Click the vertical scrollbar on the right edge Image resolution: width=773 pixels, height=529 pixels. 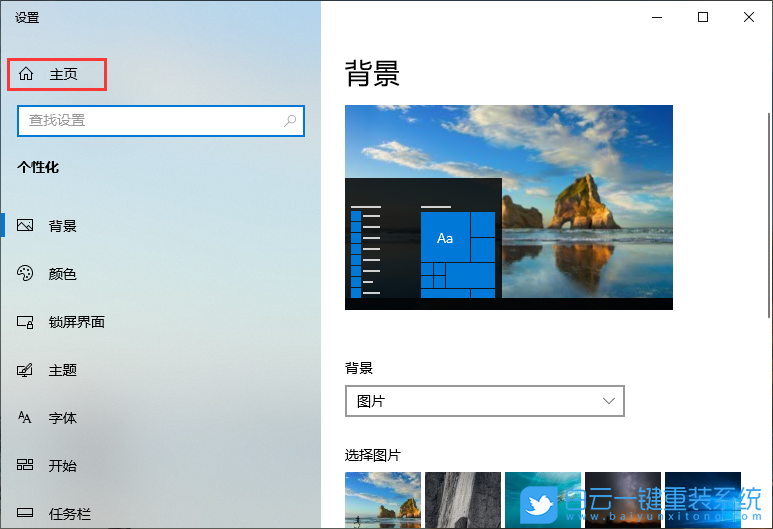[x=769, y=215]
